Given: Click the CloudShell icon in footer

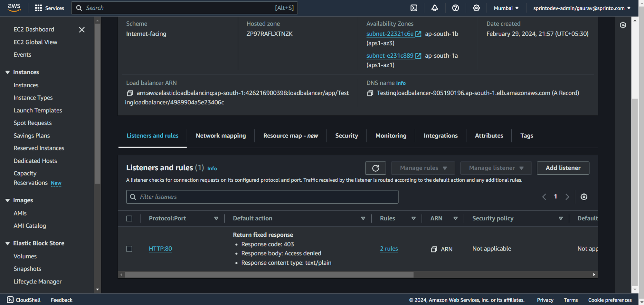Looking at the screenshot, I should 10,300.
